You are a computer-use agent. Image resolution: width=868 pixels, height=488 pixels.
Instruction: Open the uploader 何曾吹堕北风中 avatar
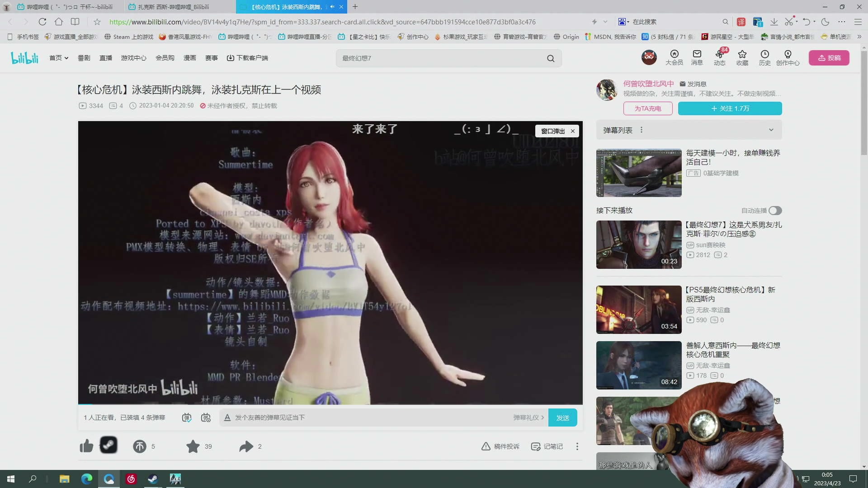[x=607, y=90]
